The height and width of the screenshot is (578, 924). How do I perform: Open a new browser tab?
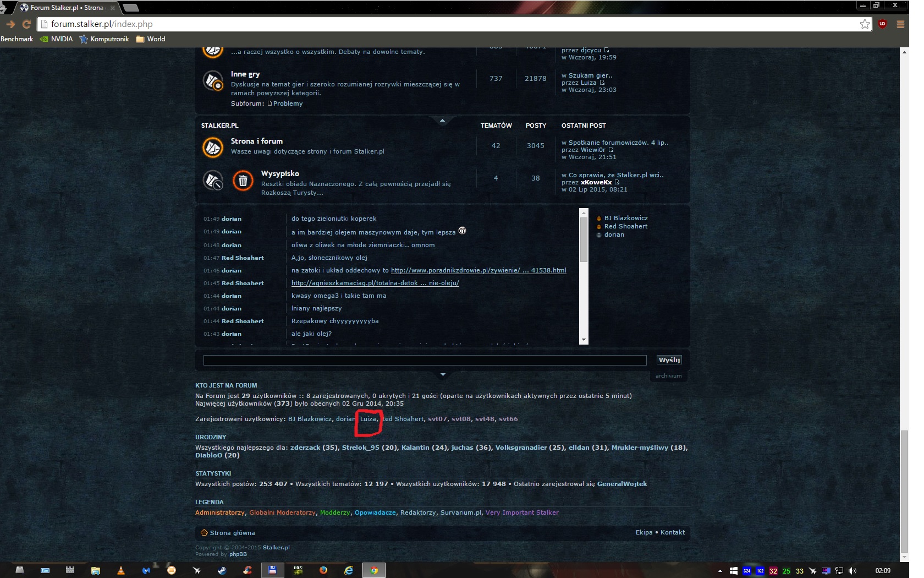pyautogui.click(x=131, y=8)
